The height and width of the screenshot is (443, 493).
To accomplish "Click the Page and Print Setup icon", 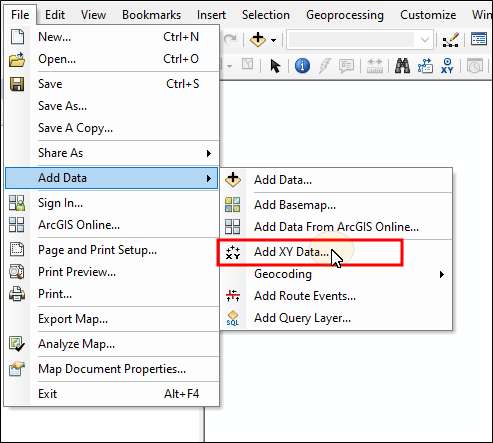I will (17, 249).
